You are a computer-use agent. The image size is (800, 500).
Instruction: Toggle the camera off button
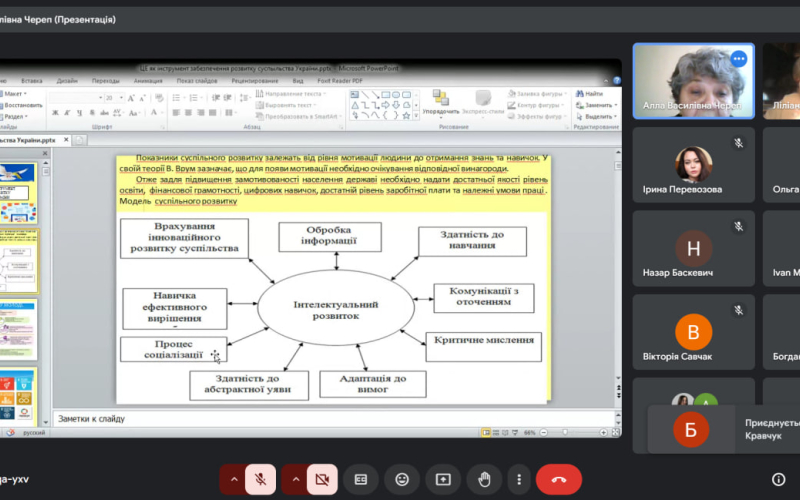322,479
